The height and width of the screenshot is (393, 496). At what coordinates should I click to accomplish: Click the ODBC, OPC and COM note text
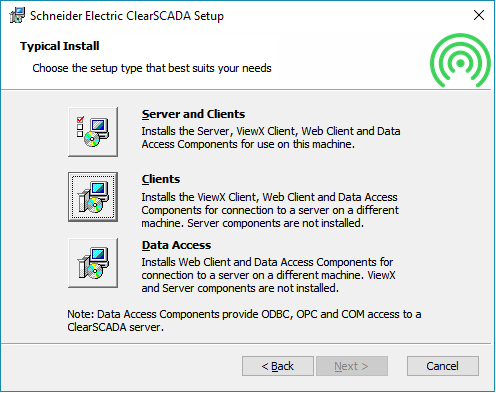click(244, 321)
